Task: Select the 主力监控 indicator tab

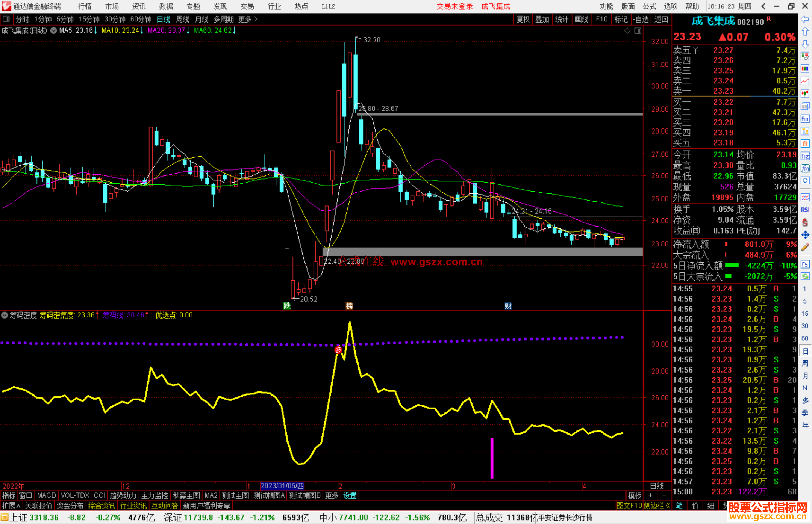Action: pyautogui.click(x=155, y=495)
